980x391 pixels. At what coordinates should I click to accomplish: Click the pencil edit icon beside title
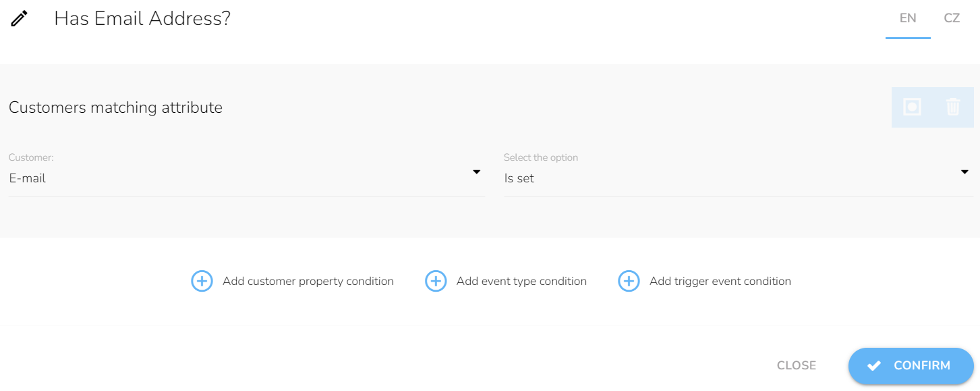[x=20, y=19]
